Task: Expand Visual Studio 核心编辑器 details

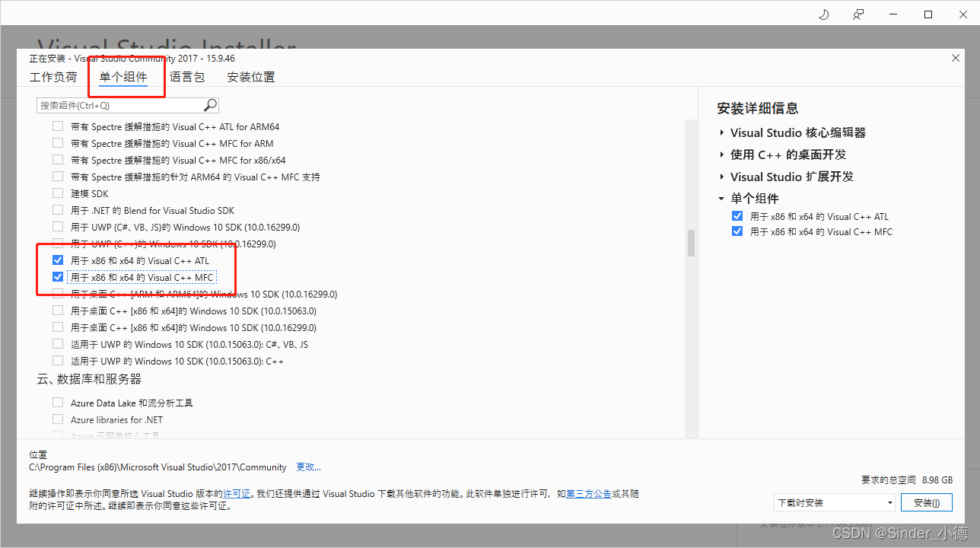Action: 721,132
